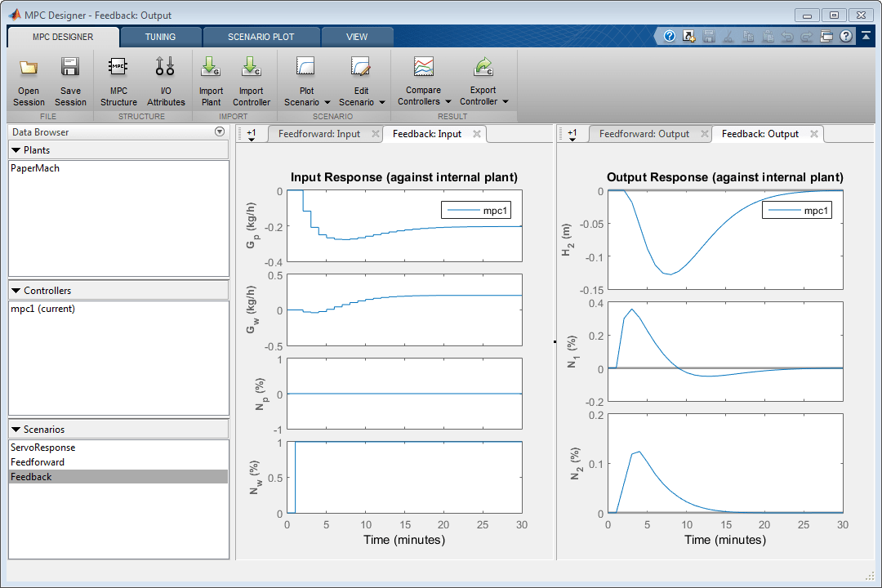Click the blue help icon in quick access bar
This screenshot has height=588, width=882.
(670, 37)
